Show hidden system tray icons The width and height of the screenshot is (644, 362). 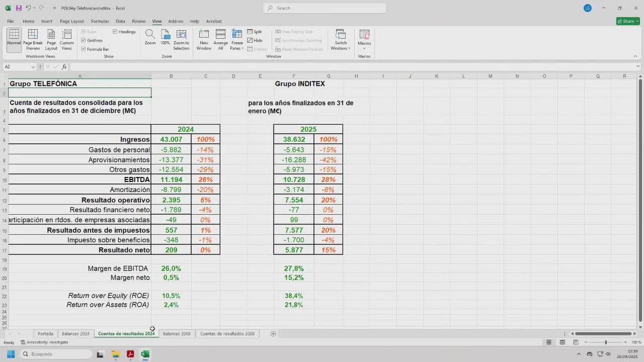pos(578,354)
